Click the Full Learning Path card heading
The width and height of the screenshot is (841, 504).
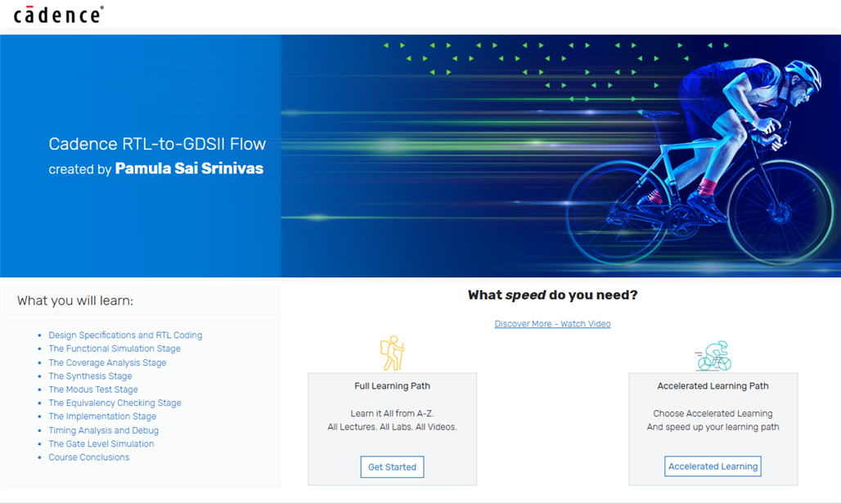pyautogui.click(x=392, y=386)
